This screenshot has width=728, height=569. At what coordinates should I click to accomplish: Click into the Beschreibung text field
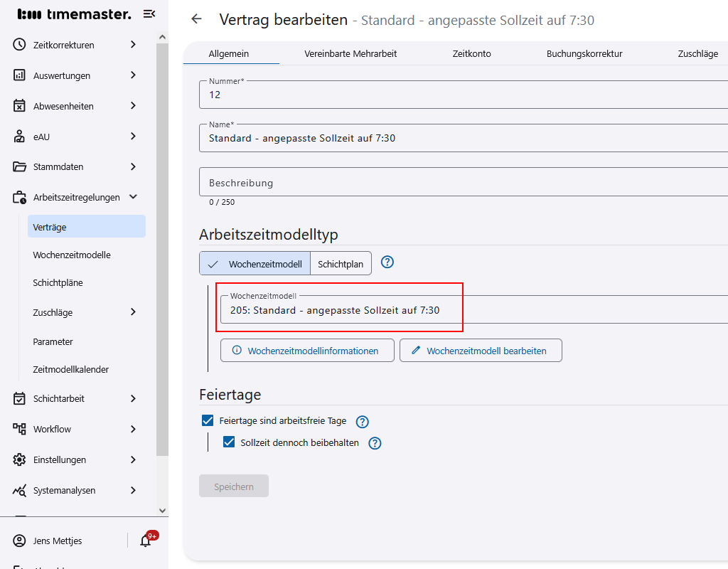pyautogui.click(x=462, y=182)
